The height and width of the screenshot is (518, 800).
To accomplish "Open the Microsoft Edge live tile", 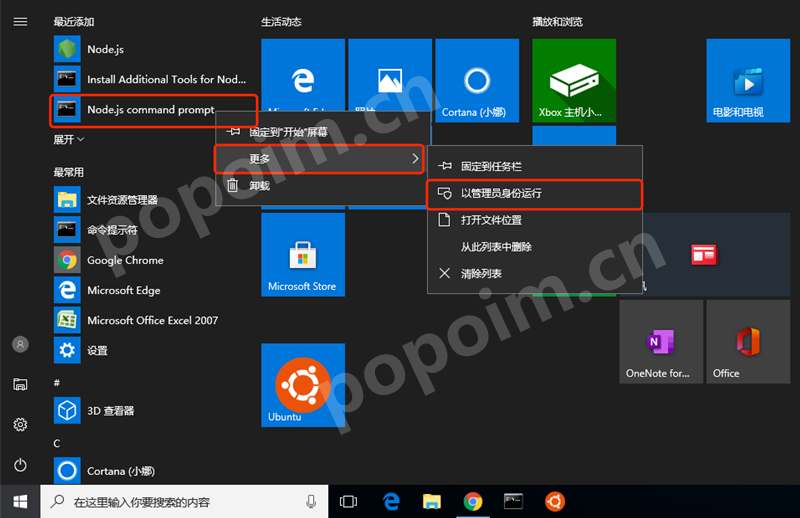I will 303,76.
